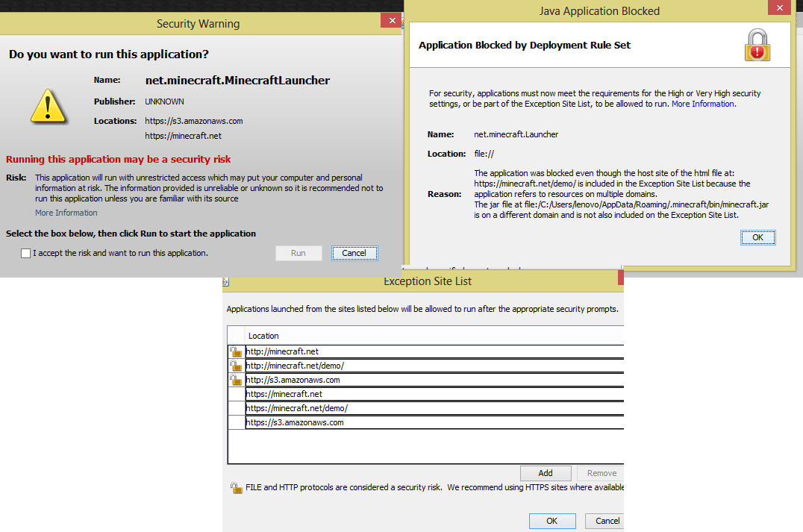Click the padlock icon beside http://minecraft.net/demo/
803x532 pixels.
tap(236, 366)
